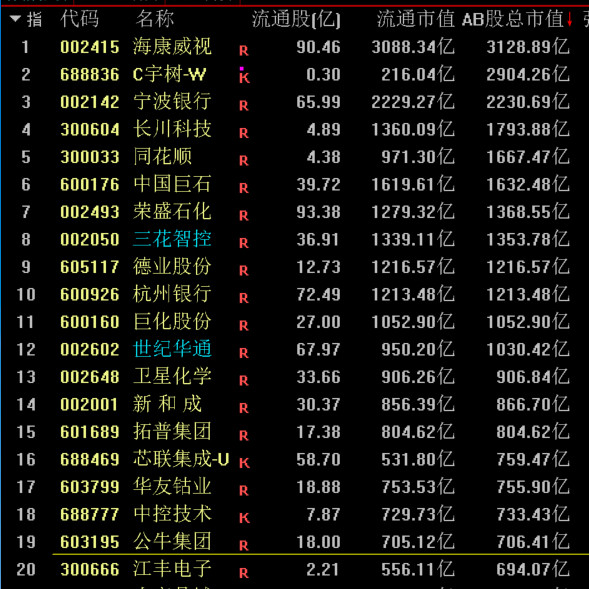Click the R icon beside 长川科技
The image size is (589, 589).
point(244,133)
